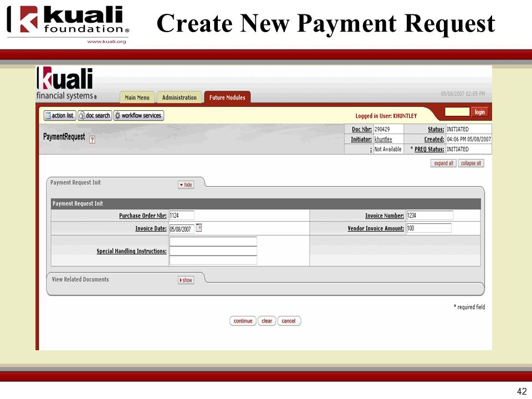Click the dark Payment Request Init header bar
Screen dimensions: 532x399
[265, 203]
